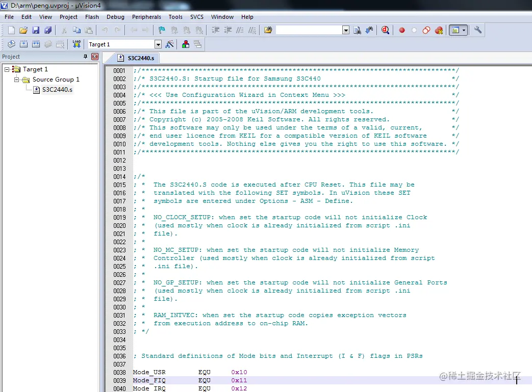Open the Peripherals menu
Viewport: 532px width, 392px height.
[x=146, y=17]
